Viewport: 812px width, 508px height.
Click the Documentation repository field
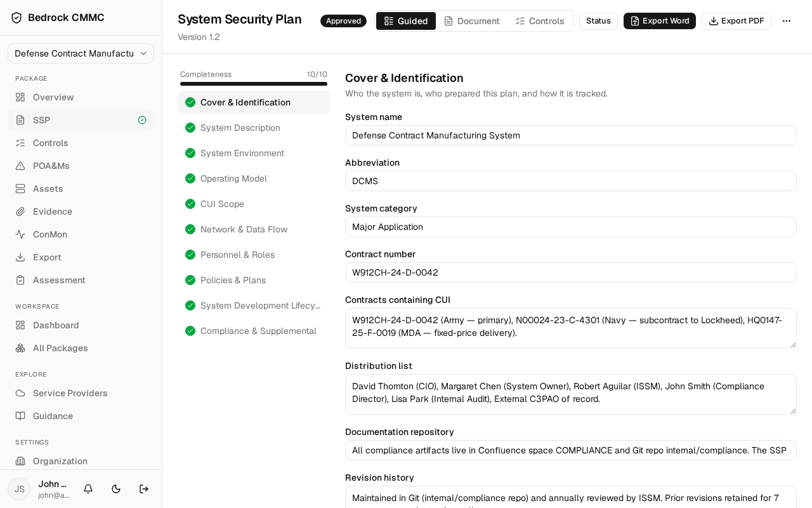(x=571, y=450)
